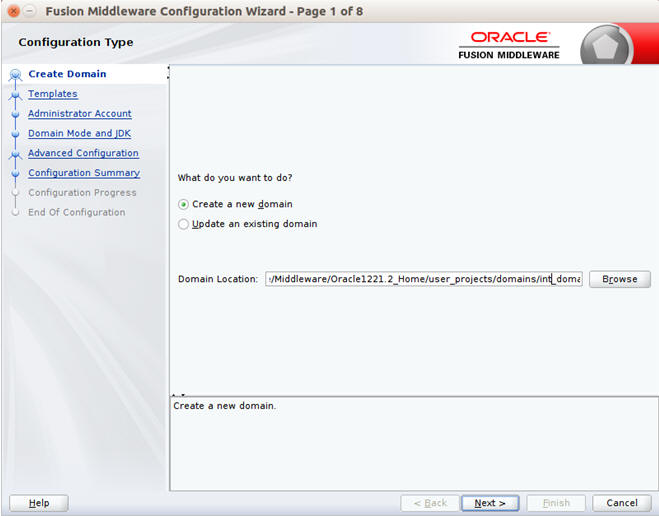
Task: Click the Configuration Summary step node icon
Action: (16, 173)
